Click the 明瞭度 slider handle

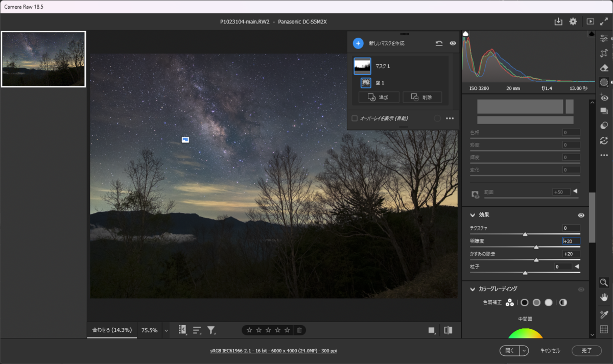pos(536,247)
